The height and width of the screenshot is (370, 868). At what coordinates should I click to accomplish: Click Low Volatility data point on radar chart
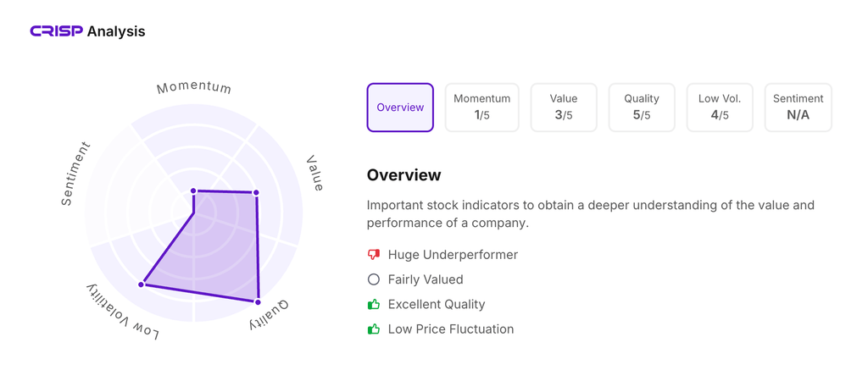pos(142,284)
